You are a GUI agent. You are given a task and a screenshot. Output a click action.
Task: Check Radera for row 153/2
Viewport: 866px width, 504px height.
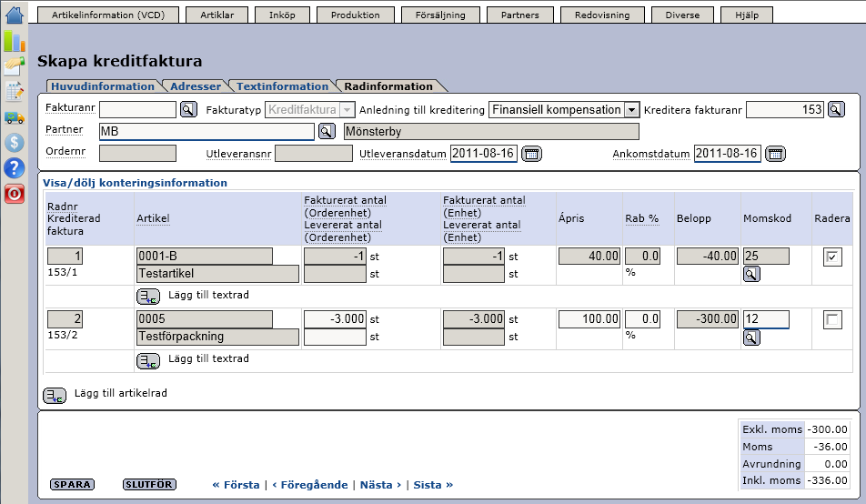point(832,320)
